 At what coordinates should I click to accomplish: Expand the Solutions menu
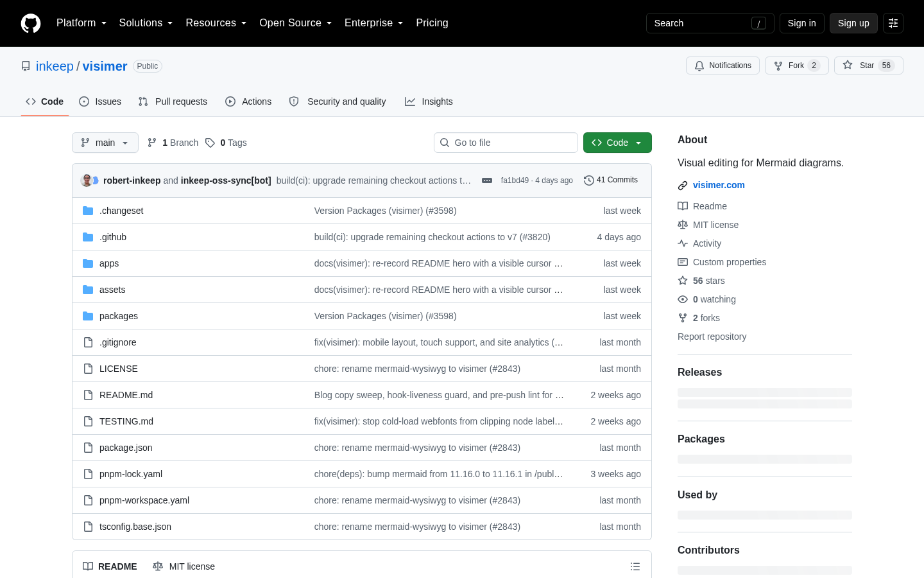146,23
